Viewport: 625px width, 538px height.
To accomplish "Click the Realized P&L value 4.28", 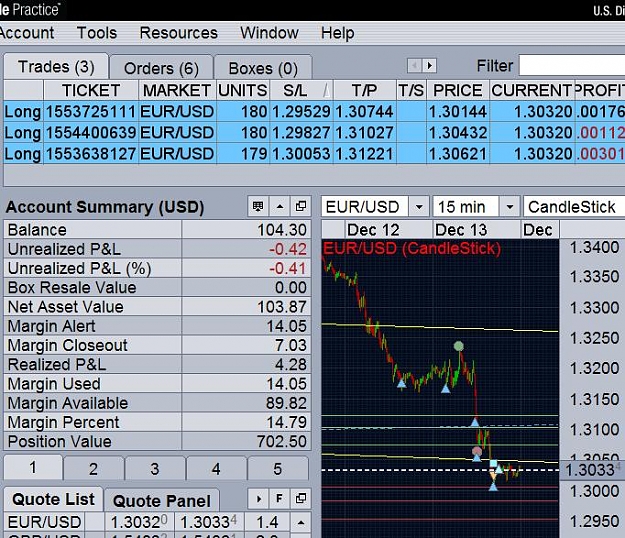I will click(291, 364).
